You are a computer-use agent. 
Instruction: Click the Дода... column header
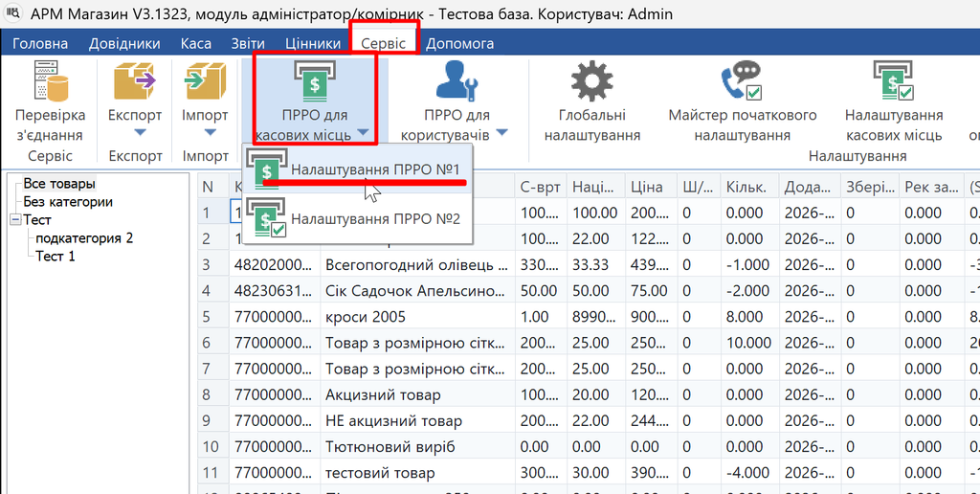click(808, 187)
